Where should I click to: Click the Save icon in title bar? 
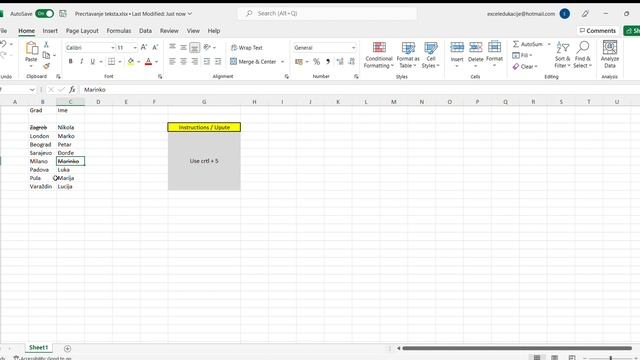tap(63, 13)
